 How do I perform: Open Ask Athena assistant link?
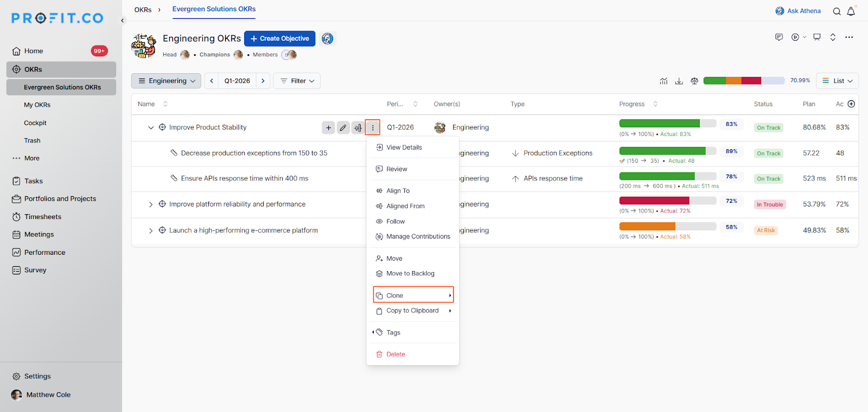point(798,11)
